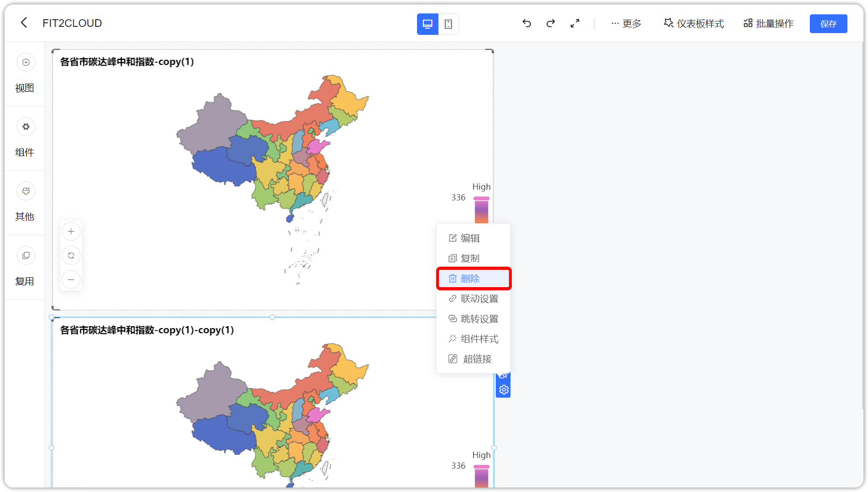868x492 pixels.
Task: Switch to desktop layout view
Action: (x=427, y=24)
